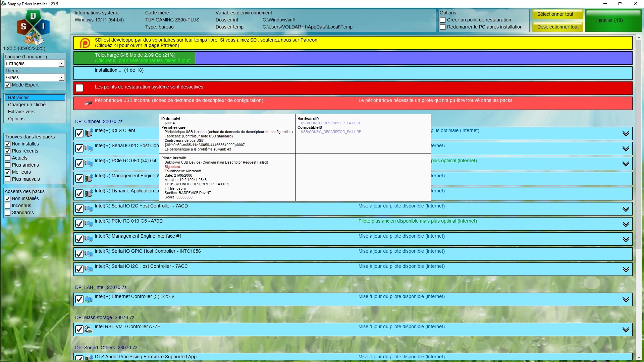Click the Serial IO GPIO Host Controller icon
Image resolution: width=644 pixels, height=362 pixels.
point(89,254)
